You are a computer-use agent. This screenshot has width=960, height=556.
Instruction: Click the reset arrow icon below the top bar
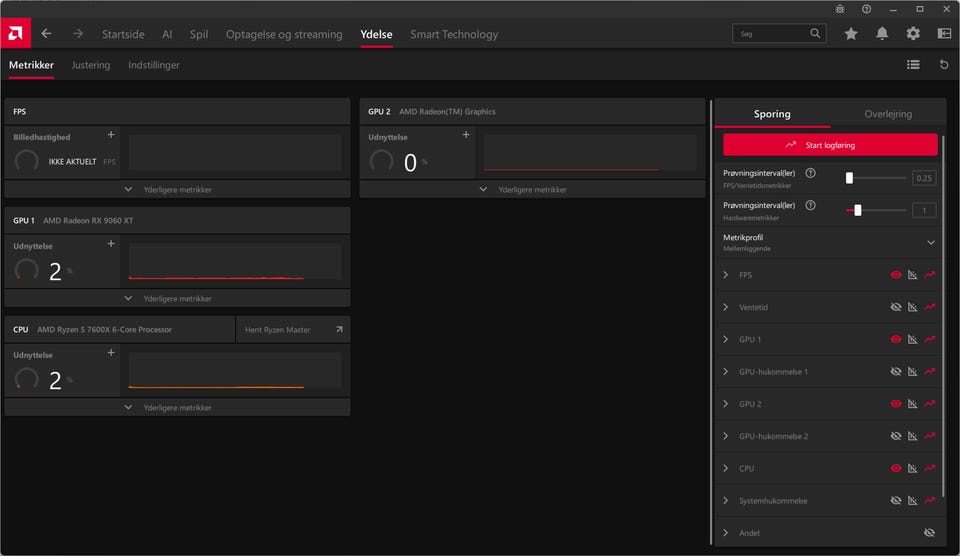[x=944, y=65]
